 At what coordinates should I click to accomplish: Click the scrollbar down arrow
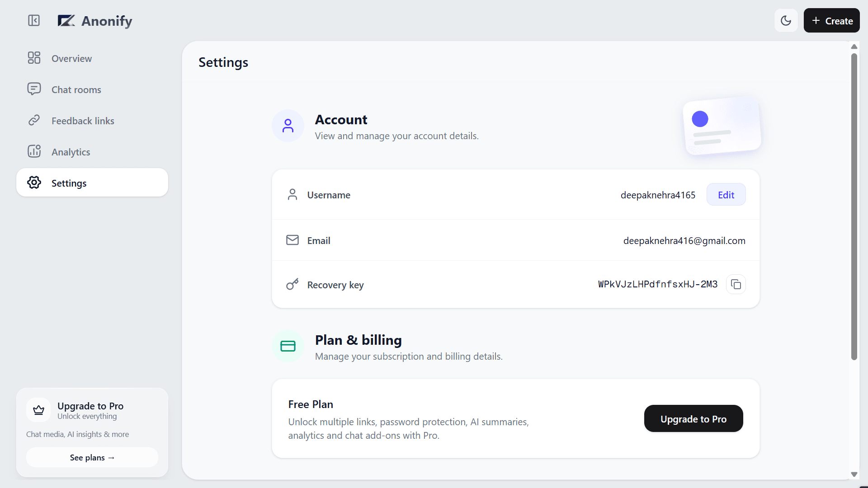pyautogui.click(x=854, y=474)
